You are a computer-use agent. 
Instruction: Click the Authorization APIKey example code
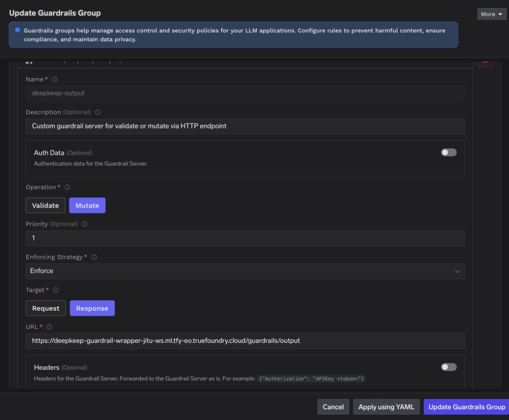click(x=311, y=379)
